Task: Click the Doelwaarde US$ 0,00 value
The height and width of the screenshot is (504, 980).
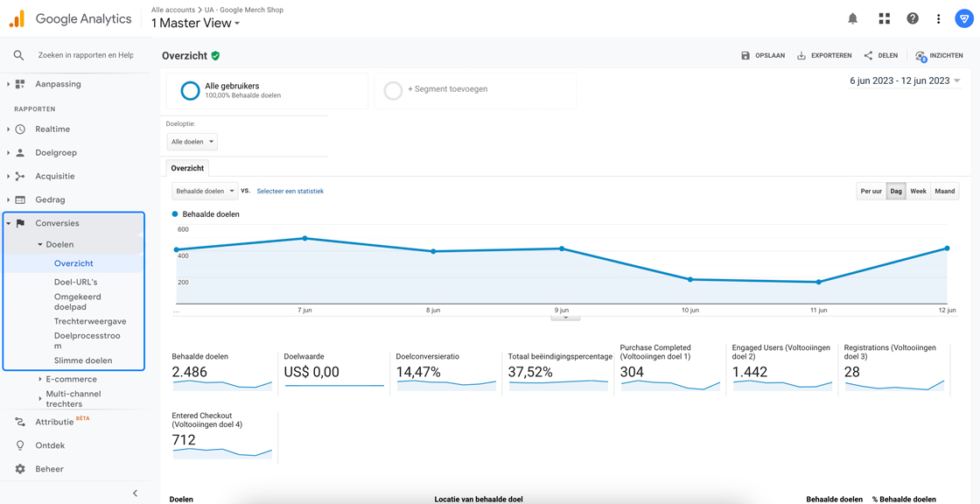Action: tap(311, 372)
